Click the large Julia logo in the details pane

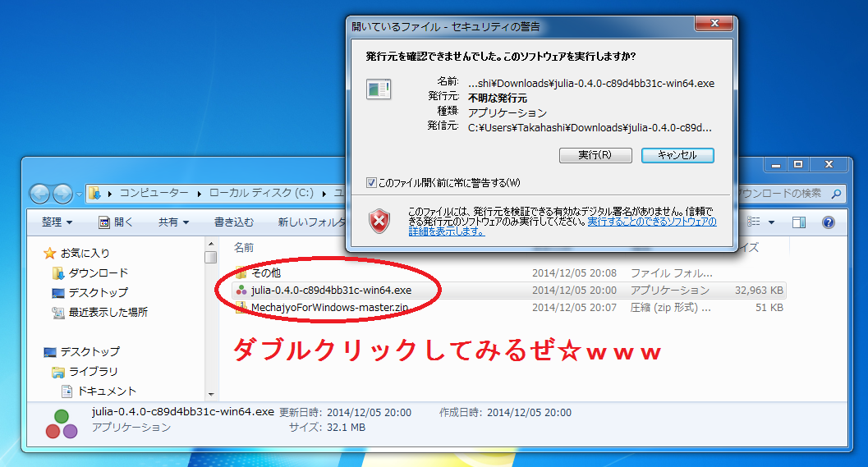pos(62,424)
